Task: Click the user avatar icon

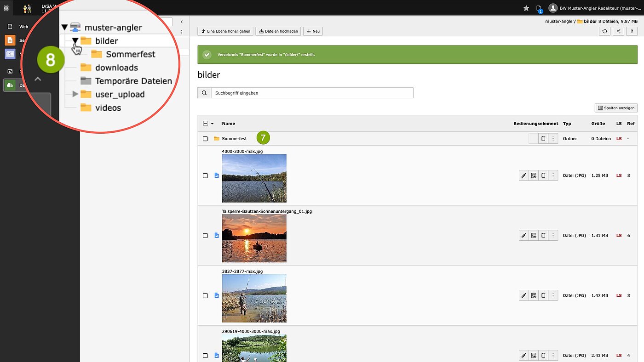Action: pos(553,8)
